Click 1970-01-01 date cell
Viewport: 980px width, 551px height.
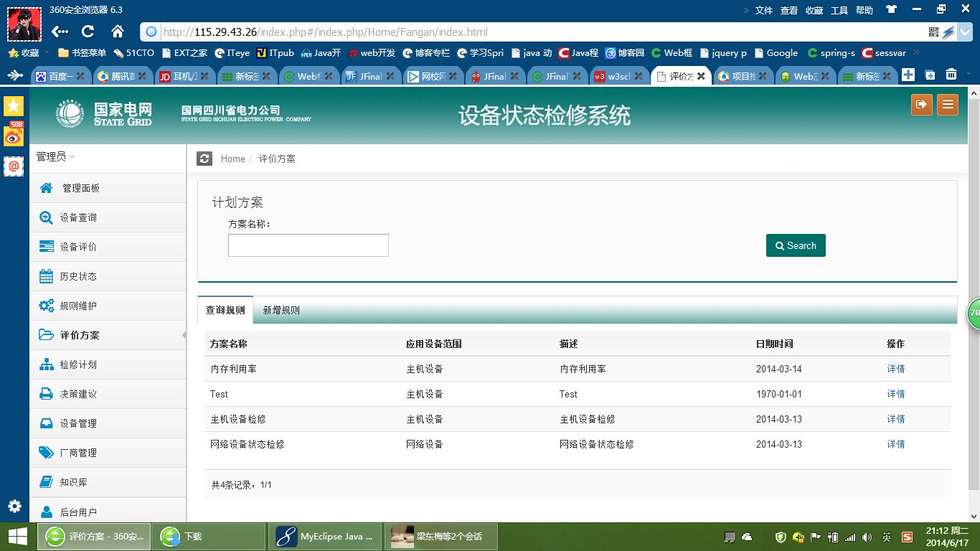[778, 394]
